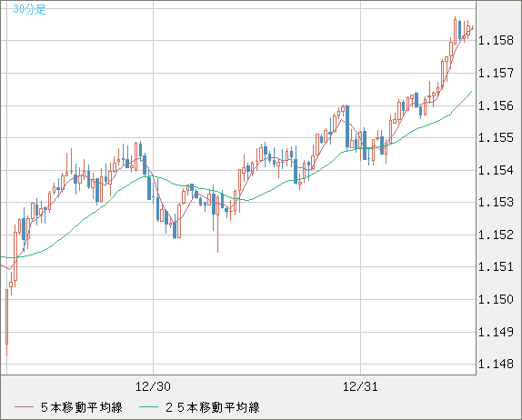Click the 1.157 price axis label
The image size is (522, 420).
click(x=496, y=73)
